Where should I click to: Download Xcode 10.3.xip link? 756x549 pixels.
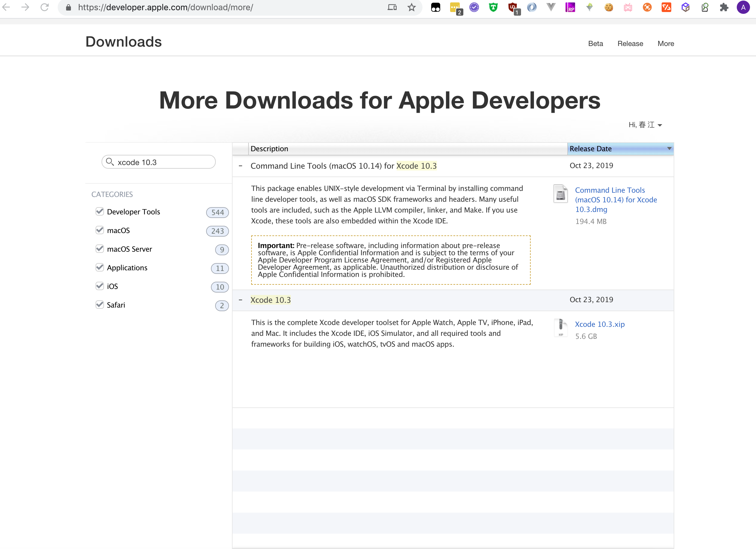pyautogui.click(x=599, y=324)
